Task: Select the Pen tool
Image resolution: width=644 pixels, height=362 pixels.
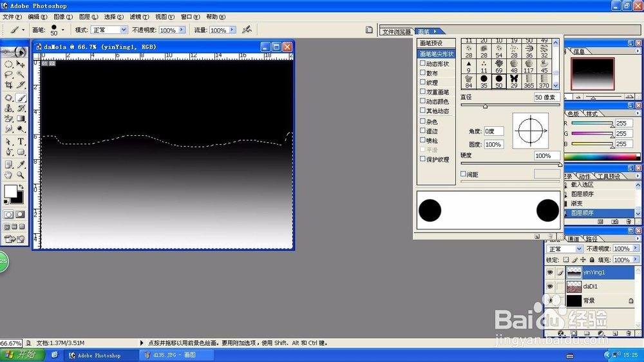Action: click(8, 152)
